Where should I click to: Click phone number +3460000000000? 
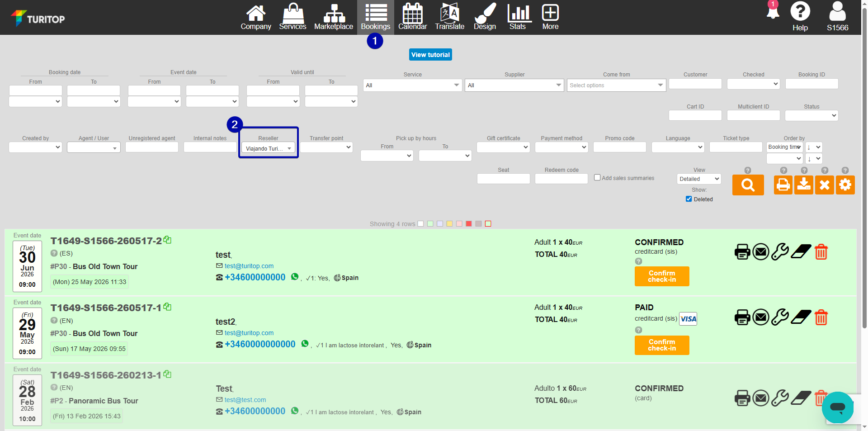click(x=260, y=344)
